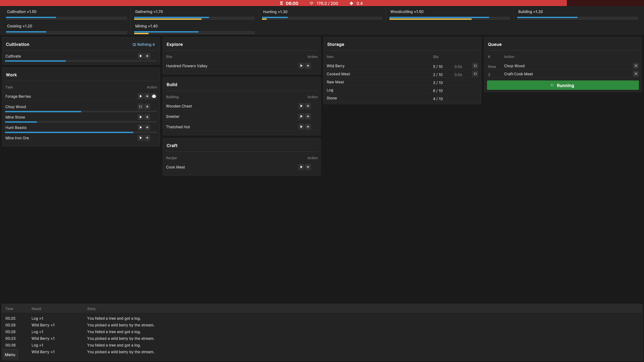Play the Mine Iron Ore task
Screen dimensions: 644x362
(x=141, y=138)
